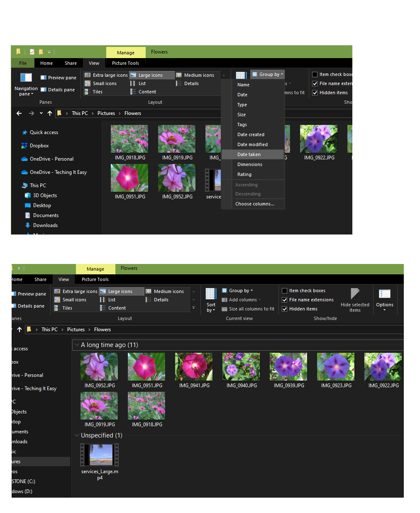
Task: Choose Content layout in bottom window
Action: point(113,308)
